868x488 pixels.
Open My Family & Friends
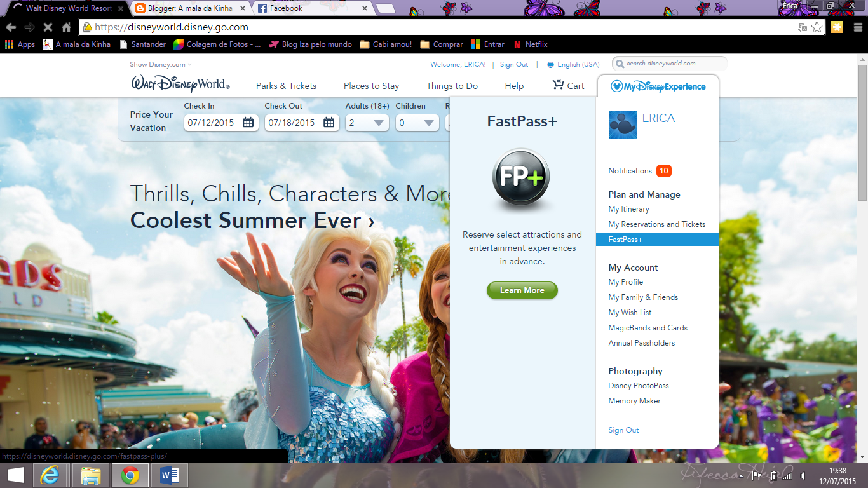(x=643, y=297)
